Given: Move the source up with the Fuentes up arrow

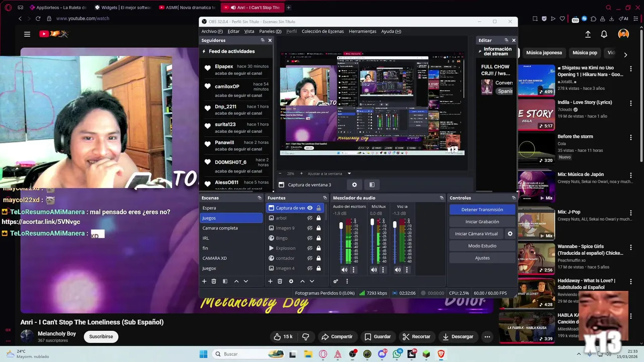Looking at the screenshot, I should pos(302,281).
